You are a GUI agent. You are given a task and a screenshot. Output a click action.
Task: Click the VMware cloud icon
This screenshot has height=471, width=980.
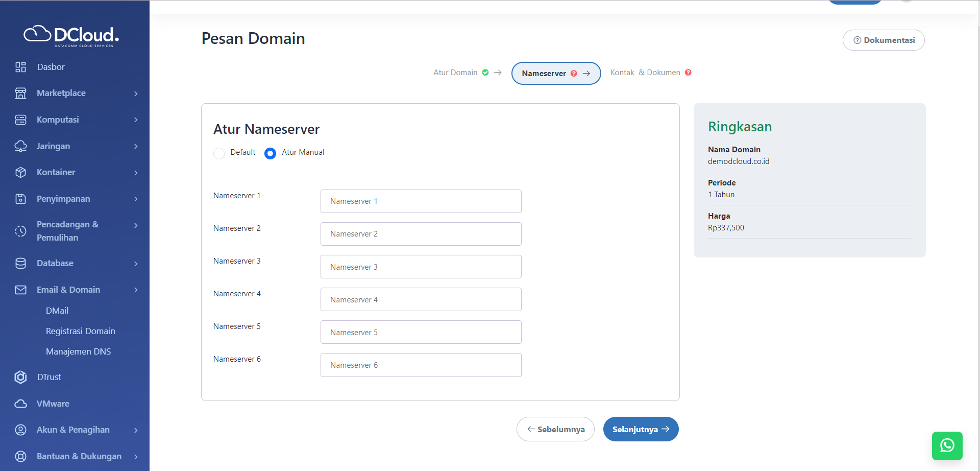pyautogui.click(x=20, y=403)
